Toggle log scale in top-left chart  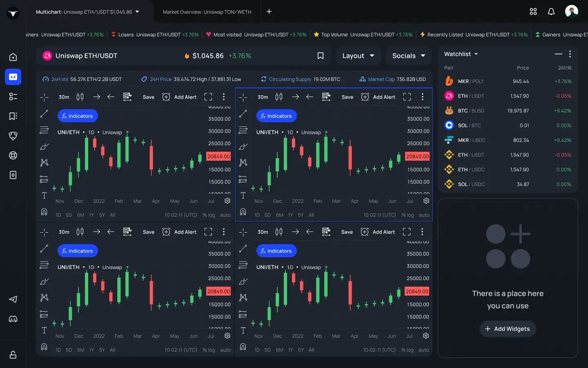click(x=212, y=215)
